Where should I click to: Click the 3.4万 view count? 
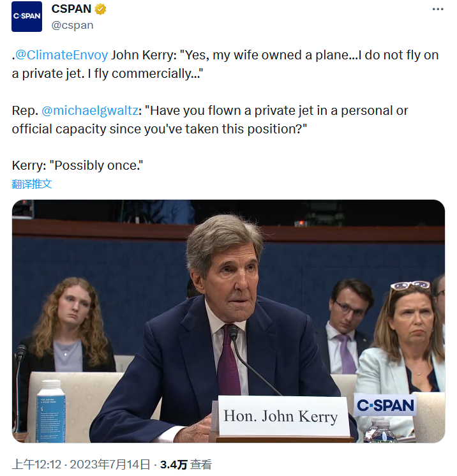tap(173, 465)
